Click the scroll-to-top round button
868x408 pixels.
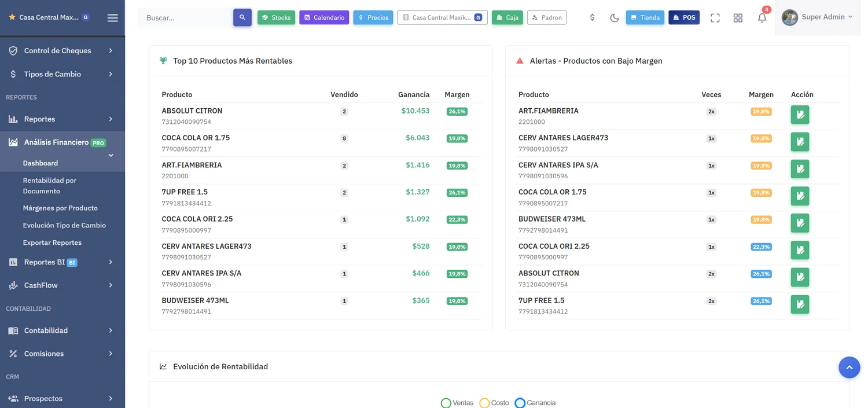tap(849, 367)
